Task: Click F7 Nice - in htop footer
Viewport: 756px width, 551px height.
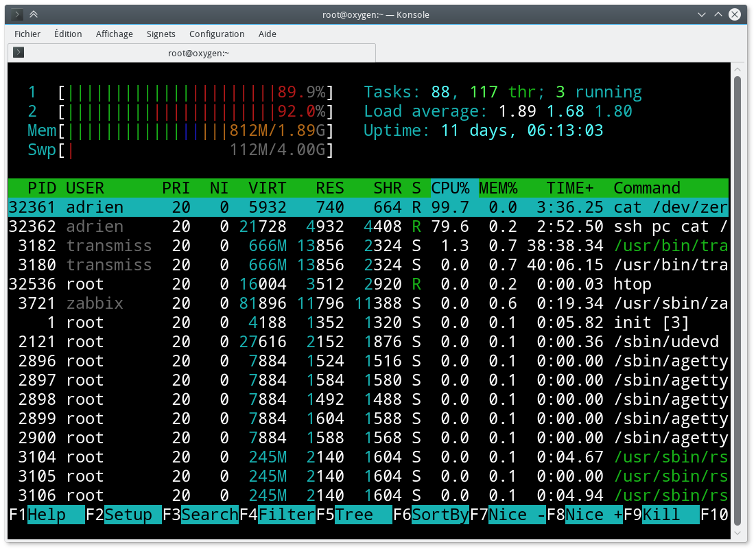Action: (508, 515)
